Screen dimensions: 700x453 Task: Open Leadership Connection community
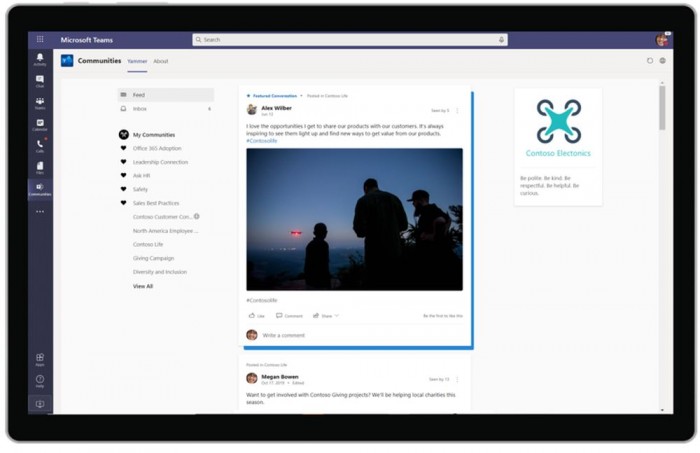click(x=160, y=162)
